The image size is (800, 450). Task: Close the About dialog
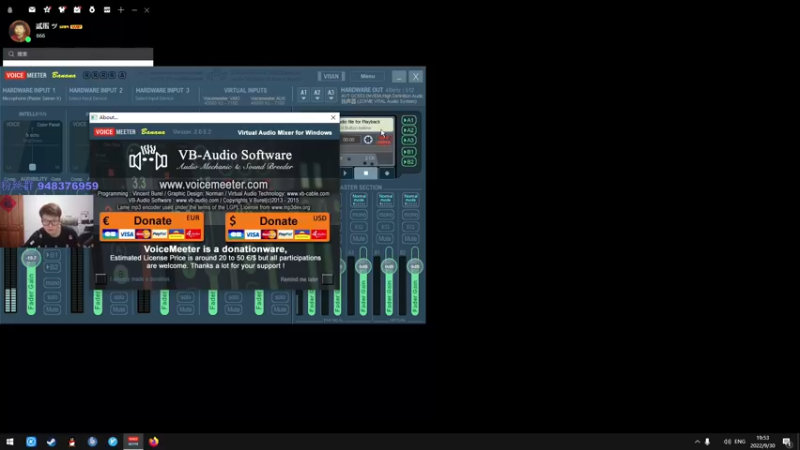tap(333, 117)
